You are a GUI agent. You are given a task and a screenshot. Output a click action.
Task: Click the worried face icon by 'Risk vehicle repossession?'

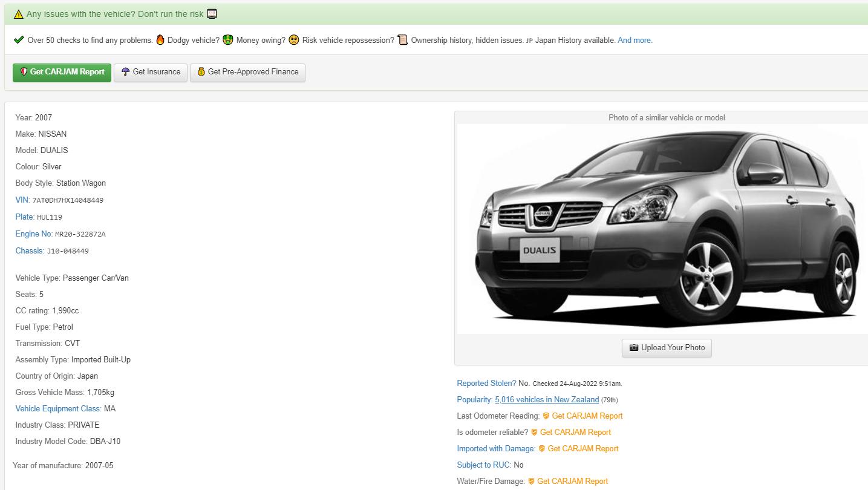tap(294, 40)
